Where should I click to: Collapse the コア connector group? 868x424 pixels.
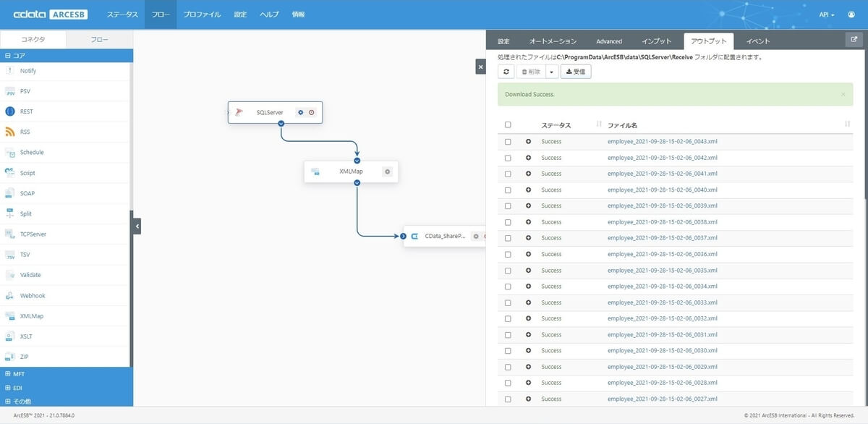(67, 55)
